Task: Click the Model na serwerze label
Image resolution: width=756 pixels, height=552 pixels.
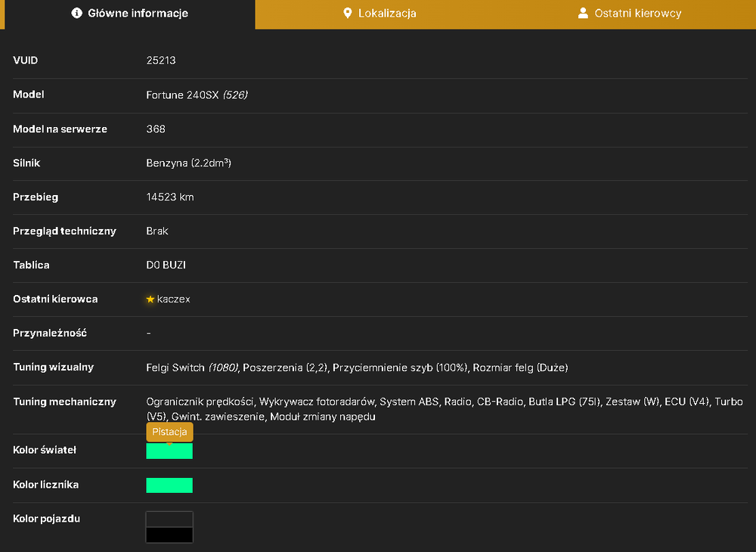Action: [x=60, y=129]
